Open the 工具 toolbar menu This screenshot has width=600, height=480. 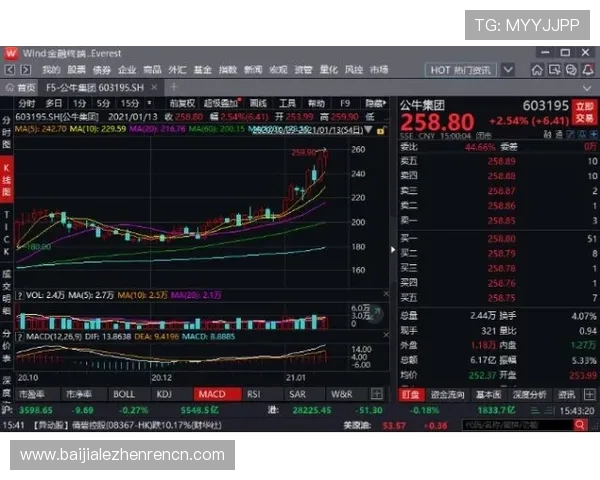[x=287, y=103]
